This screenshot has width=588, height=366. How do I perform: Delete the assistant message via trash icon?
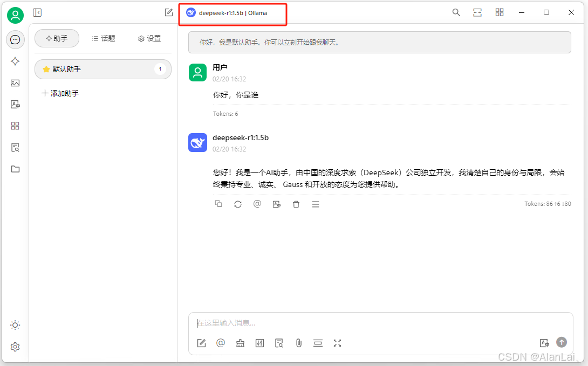click(296, 204)
